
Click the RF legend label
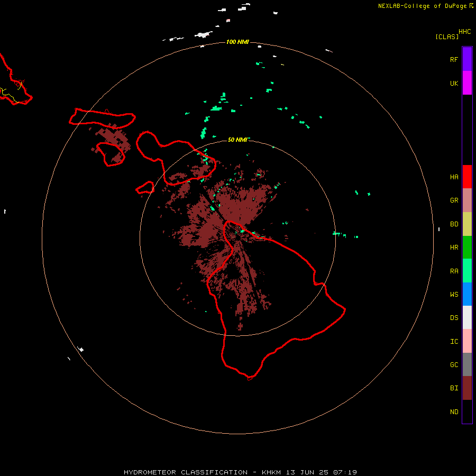tap(454, 59)
